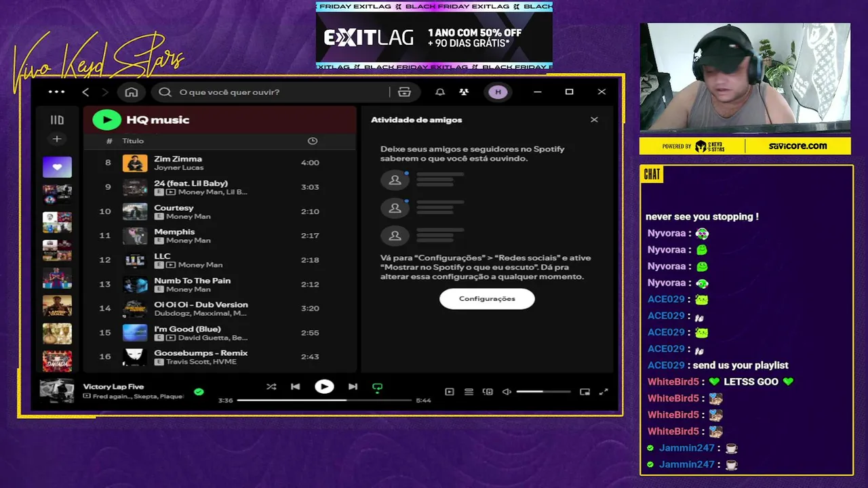This screenshot has height=488, width=868.
Task: Click chat message 'send us your playlist'
Action: (741, 365)
